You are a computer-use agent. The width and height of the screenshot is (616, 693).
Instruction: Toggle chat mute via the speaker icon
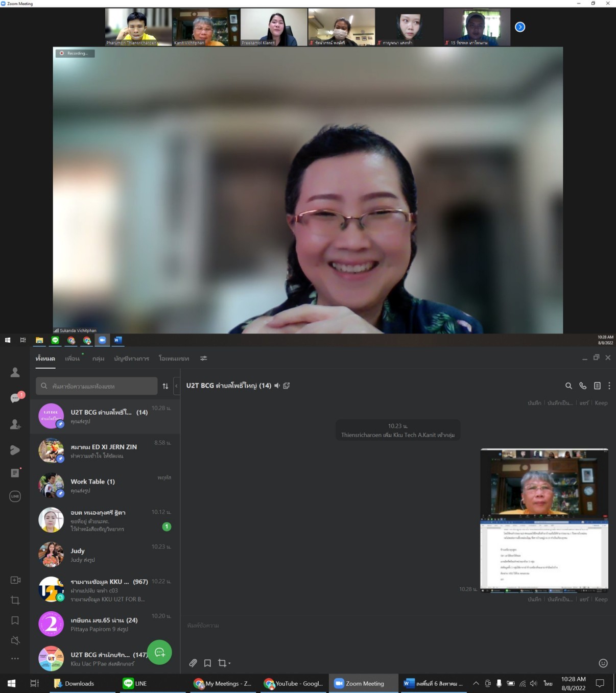click(277, 386)
